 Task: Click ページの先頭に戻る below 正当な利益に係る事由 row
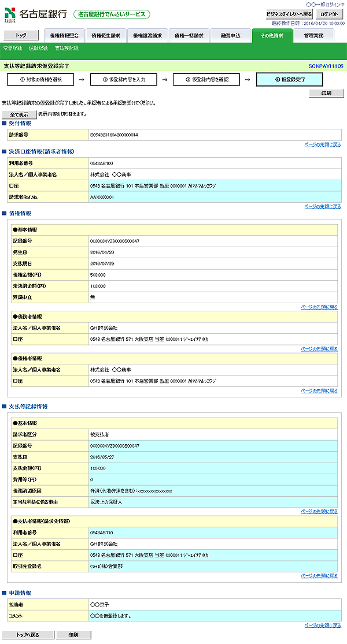coord(319,511)
